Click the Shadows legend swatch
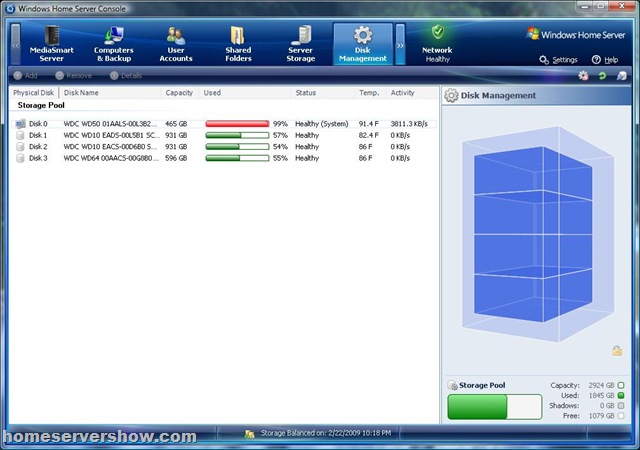Screen dimensions: 640x450 pos(621,405)
